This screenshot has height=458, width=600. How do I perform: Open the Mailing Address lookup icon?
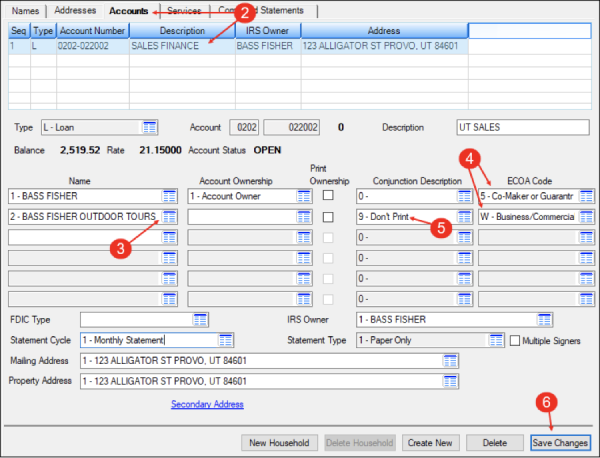[x=450, y=361]
